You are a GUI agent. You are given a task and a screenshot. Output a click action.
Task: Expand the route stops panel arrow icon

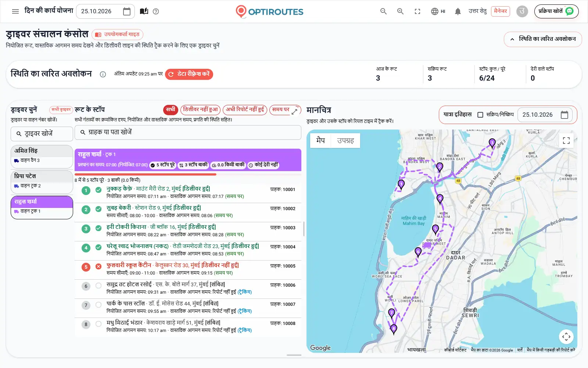point(294,112)
